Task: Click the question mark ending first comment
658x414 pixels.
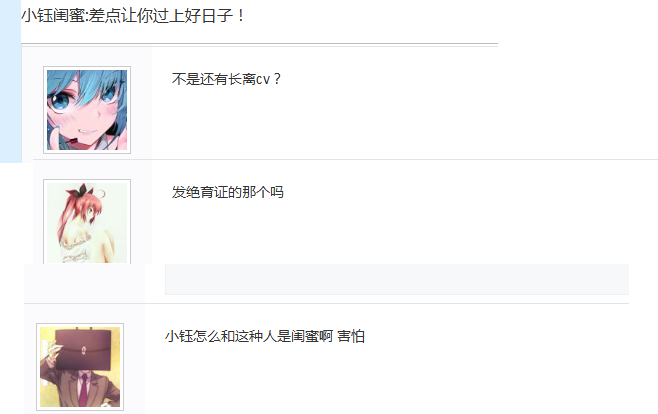Action: coord(277,79)
